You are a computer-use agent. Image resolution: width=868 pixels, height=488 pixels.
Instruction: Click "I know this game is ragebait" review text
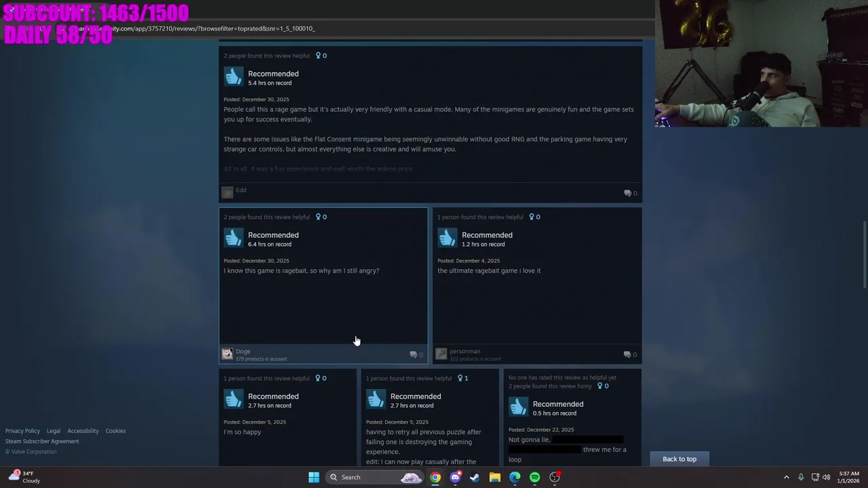tap(302, 271)
